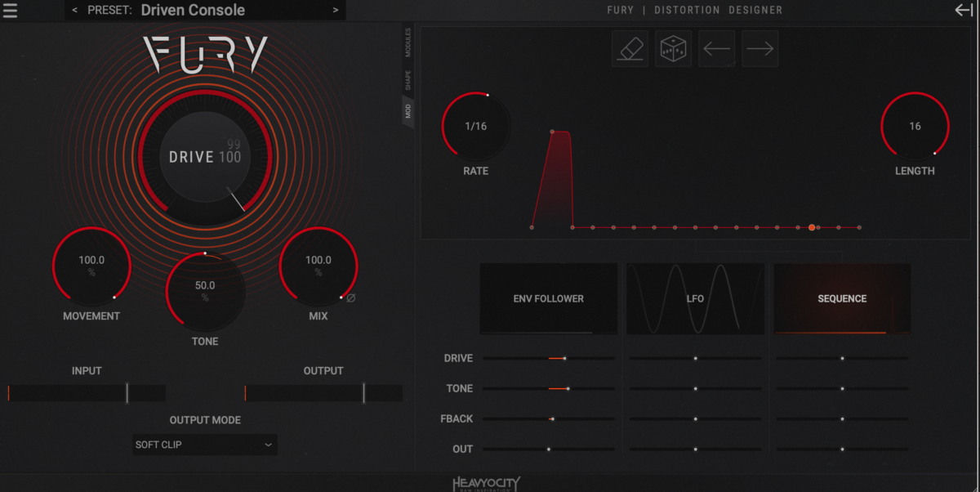Adjust LFO OUT amount slider
Image resolution: width=980 pixels, height=492 pixels.
tap(695, 449)
